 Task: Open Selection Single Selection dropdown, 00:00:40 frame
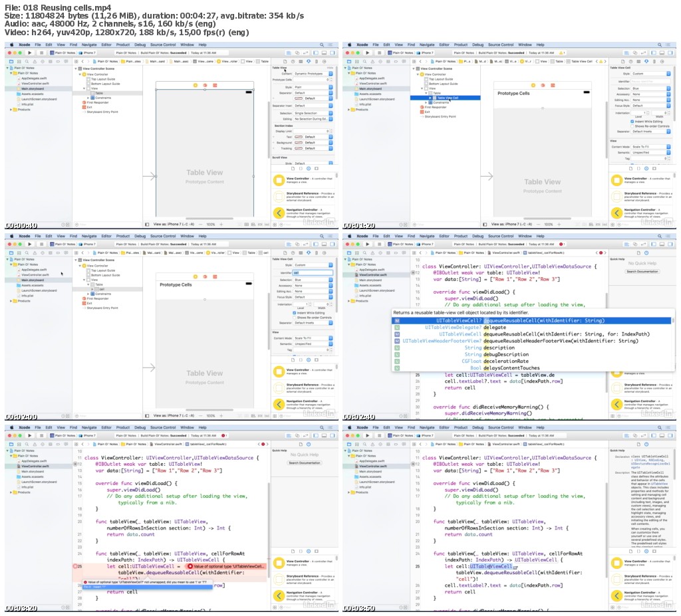(x=314, y=113)
